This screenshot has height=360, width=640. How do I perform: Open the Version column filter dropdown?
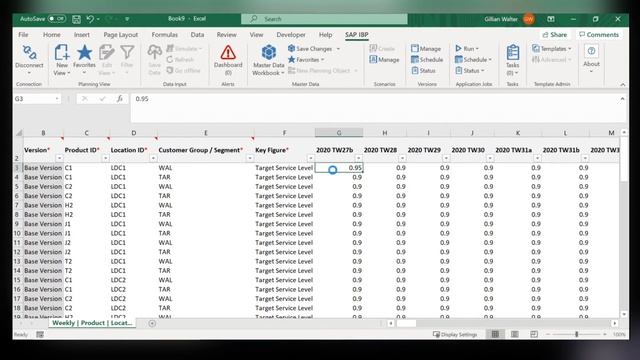point(60,158)
